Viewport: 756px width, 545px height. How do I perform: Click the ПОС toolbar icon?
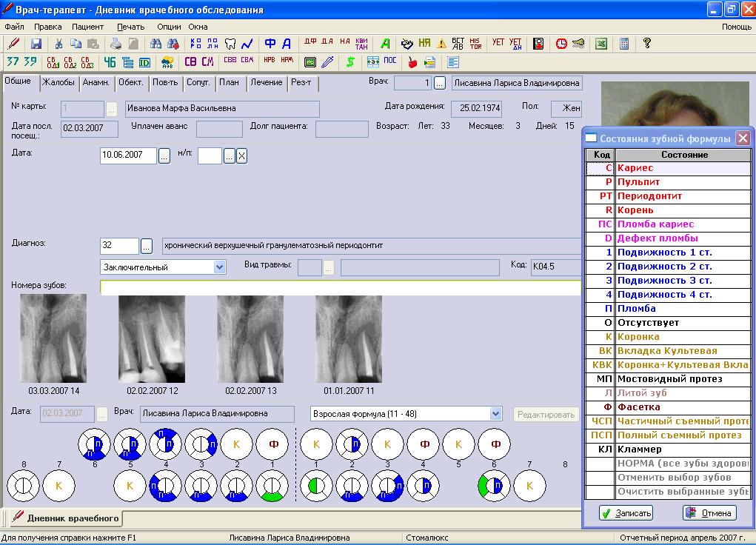point(390,60)
